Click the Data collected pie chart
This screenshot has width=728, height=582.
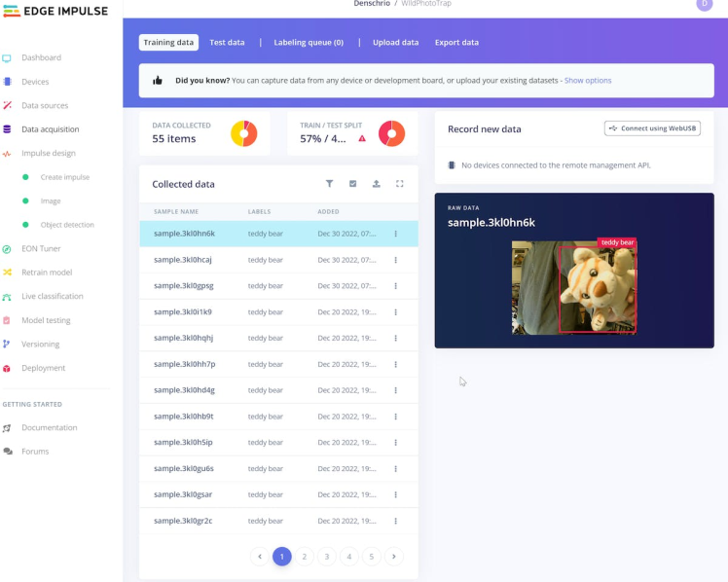tap(243, 133)
